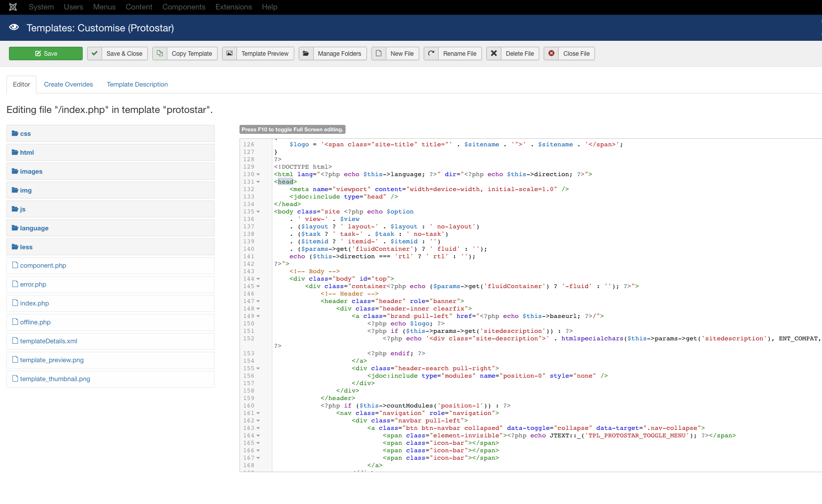Open the Components menu

184,7
